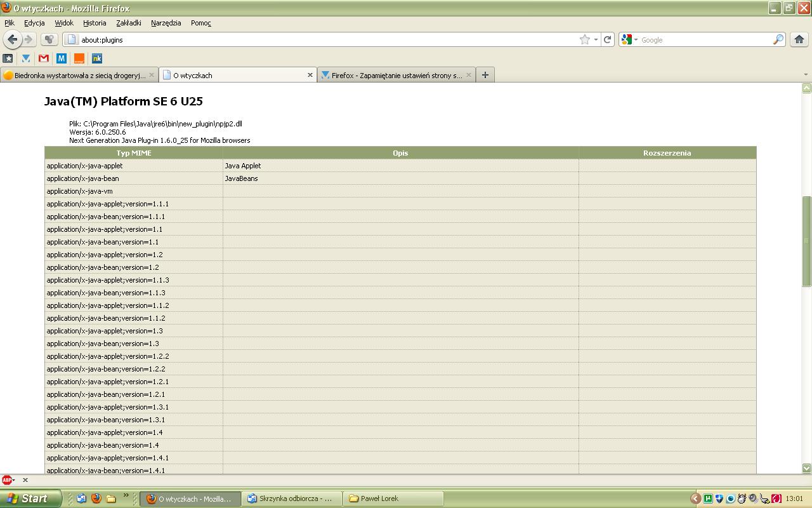The image size is (812, 508).
Task: Open the Zakładki menu
Action: 129,23
